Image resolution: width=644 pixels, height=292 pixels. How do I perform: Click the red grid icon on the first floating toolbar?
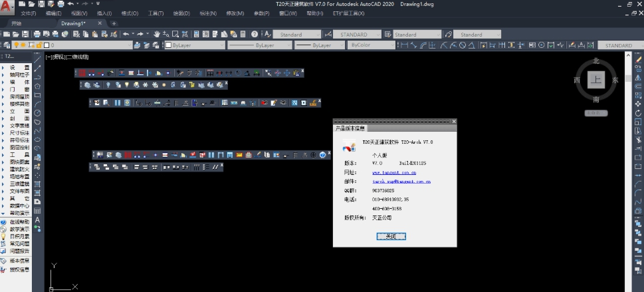(x=82, y=73)
